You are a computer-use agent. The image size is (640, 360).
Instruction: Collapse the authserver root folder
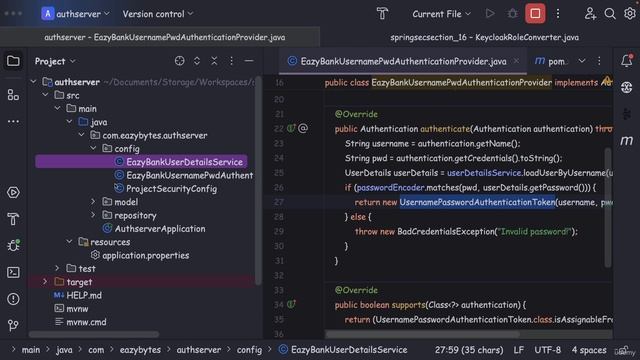click(33, 82)
